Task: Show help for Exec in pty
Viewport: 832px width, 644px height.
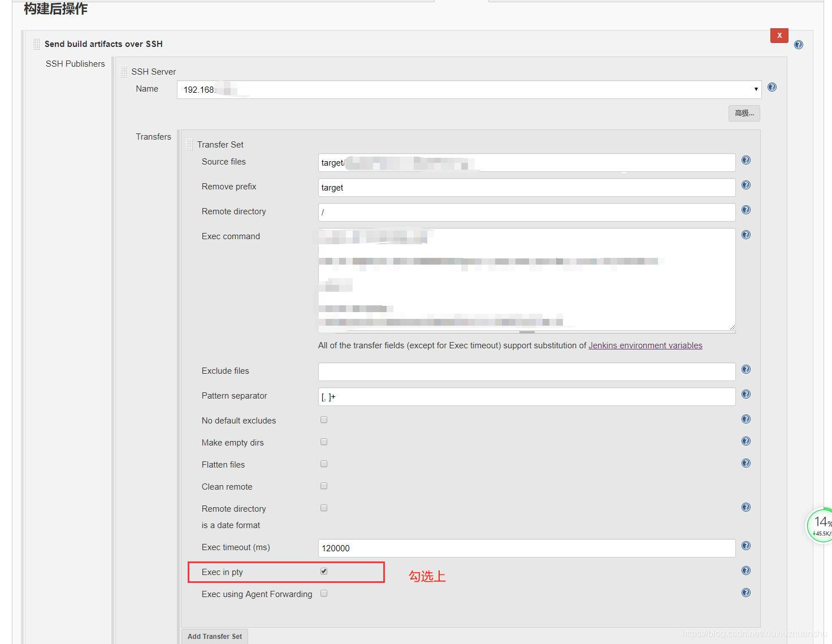Action: click(746, 570)
